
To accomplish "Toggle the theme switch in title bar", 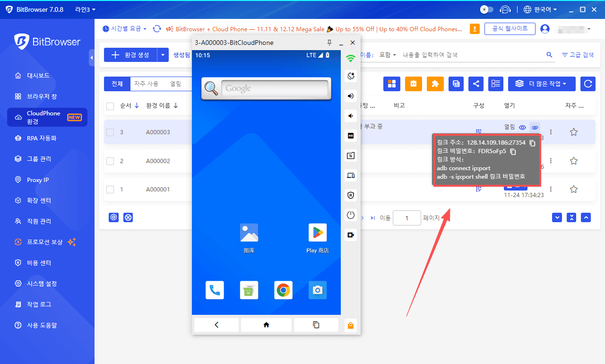I will point(486,9).
